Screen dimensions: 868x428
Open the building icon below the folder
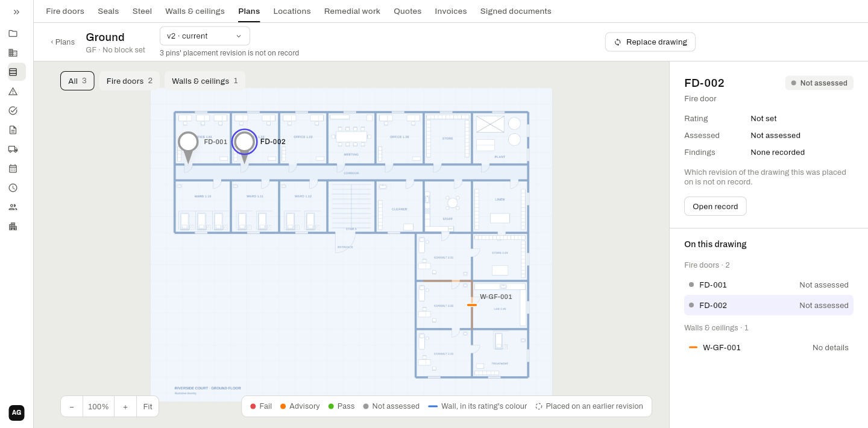13,52
